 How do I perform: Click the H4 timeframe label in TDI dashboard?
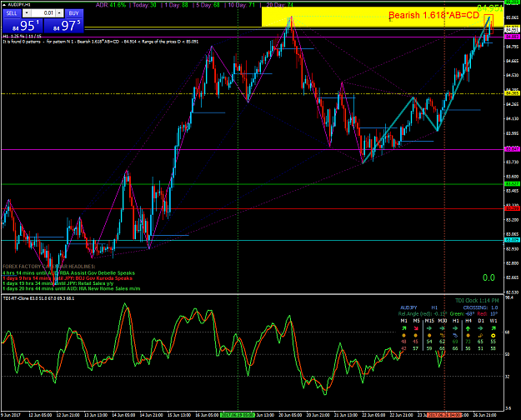click(468, 321)
